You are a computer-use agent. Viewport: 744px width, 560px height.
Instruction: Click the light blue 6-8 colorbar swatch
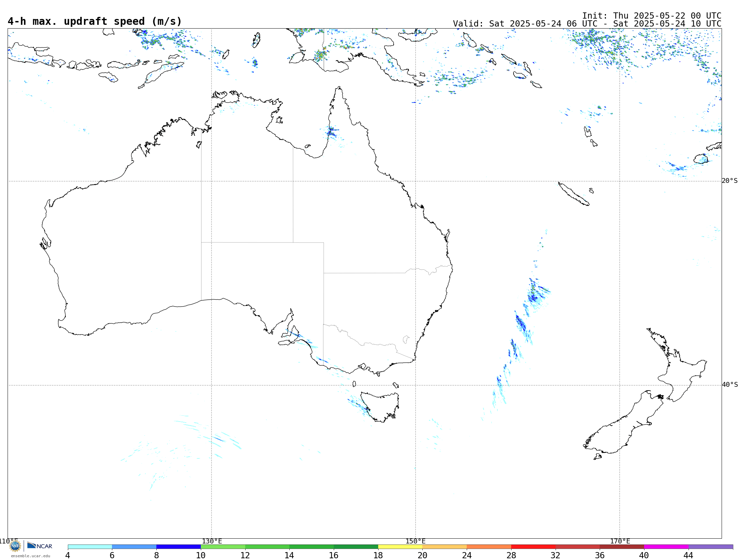click(134, 547)
